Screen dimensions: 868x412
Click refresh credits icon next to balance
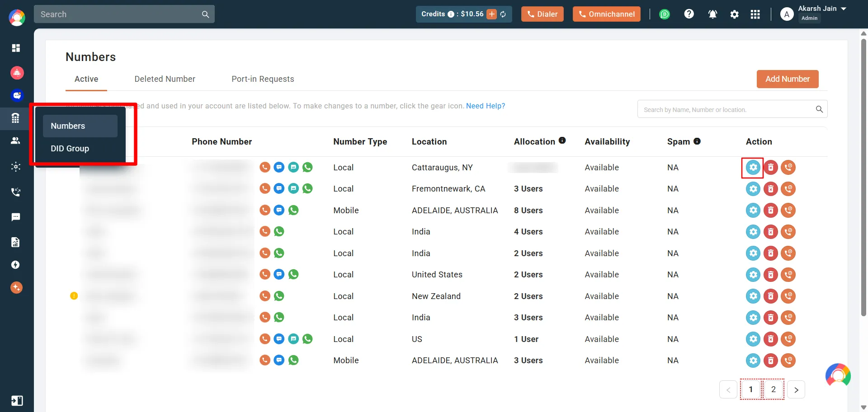tap(503, 14)
